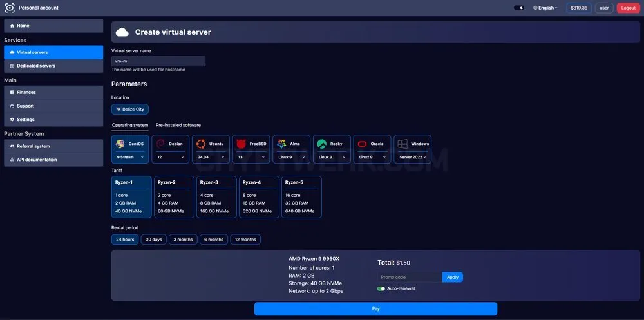Image resolution: width=644 pixels, height=320 pixels.
Task: Click the Personal account title text
Action: [39, 8]
